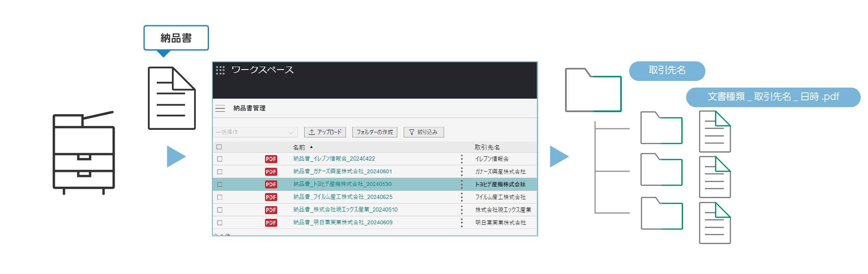Open more options for トヨヒデ産機株式会社 row
Image resolution: width=868 pixels, height=274 pixels.
462,184
